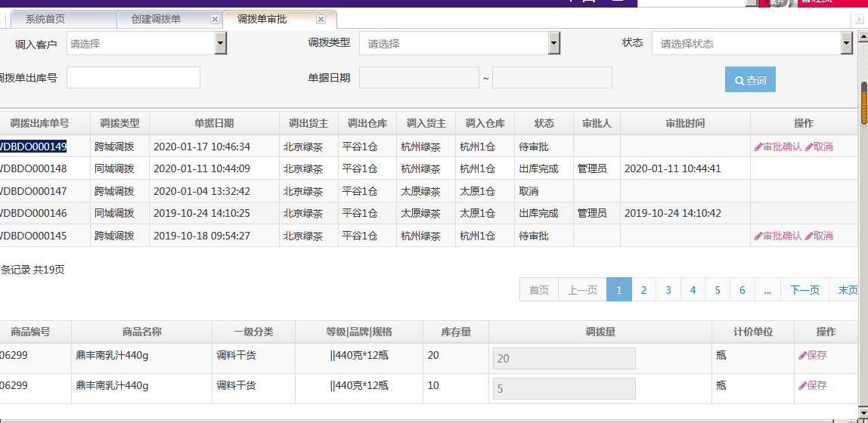
Task: Go to page 4
Action: tap(693, 290)
